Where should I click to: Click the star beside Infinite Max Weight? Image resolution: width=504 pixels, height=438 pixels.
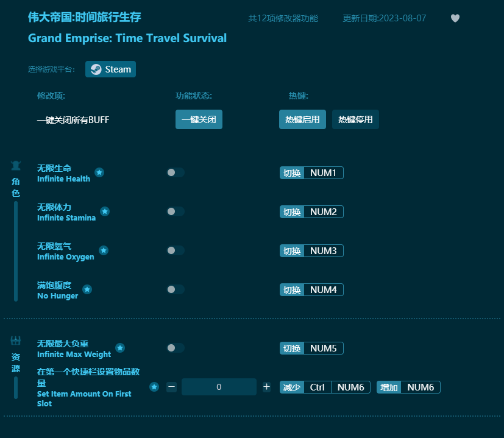coord(120,348)
